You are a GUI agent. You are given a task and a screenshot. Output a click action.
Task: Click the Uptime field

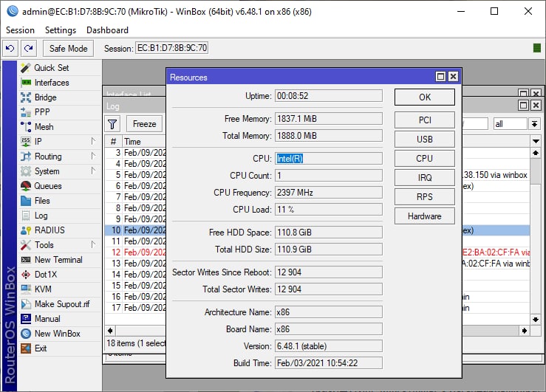328,96
